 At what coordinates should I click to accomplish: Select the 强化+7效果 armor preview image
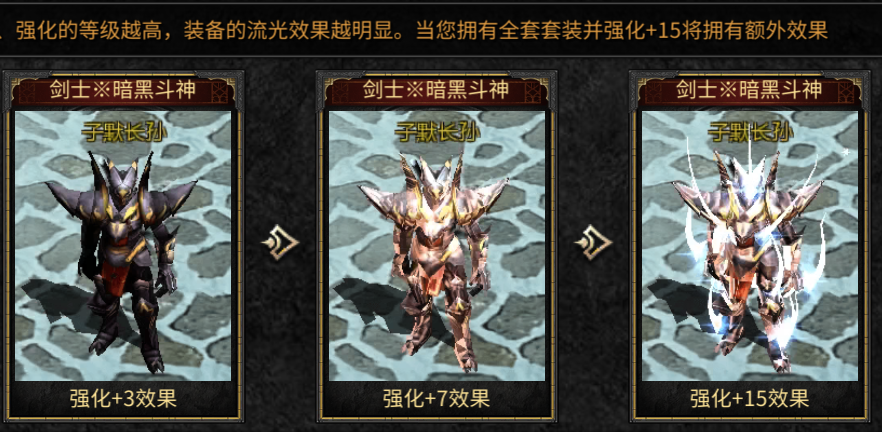tap(436, 246)
